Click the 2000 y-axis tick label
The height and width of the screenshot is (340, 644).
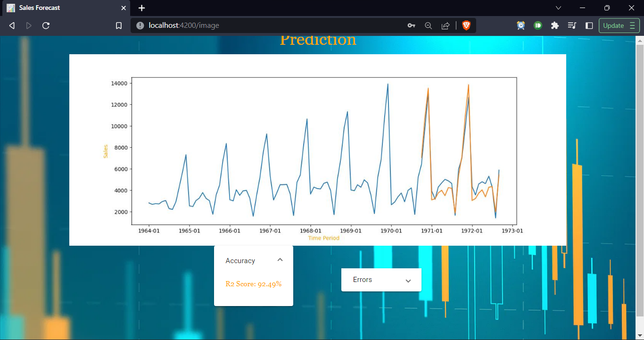121,212
